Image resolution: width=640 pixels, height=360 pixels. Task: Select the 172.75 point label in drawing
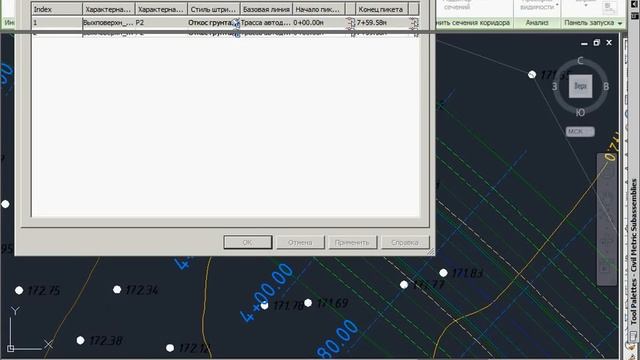point(44,291)
